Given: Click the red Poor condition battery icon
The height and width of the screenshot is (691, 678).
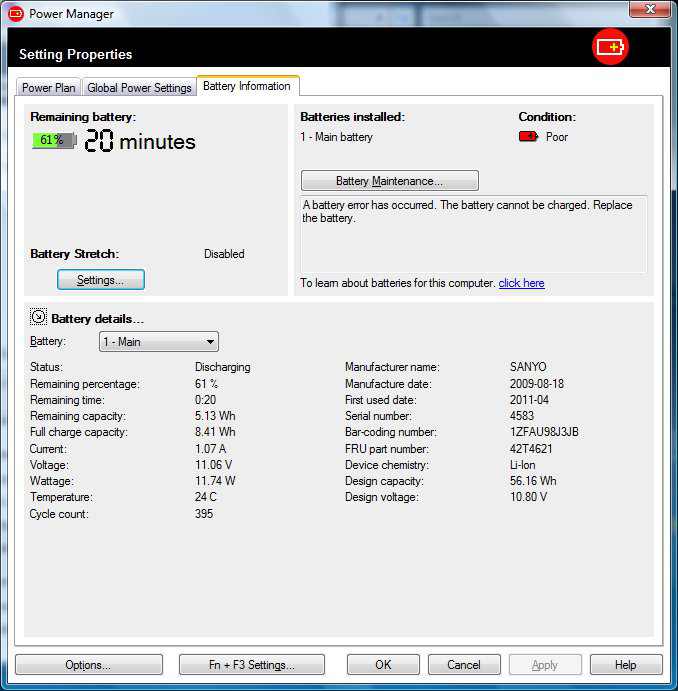Looking at the screenshot, I should (528, 137).
